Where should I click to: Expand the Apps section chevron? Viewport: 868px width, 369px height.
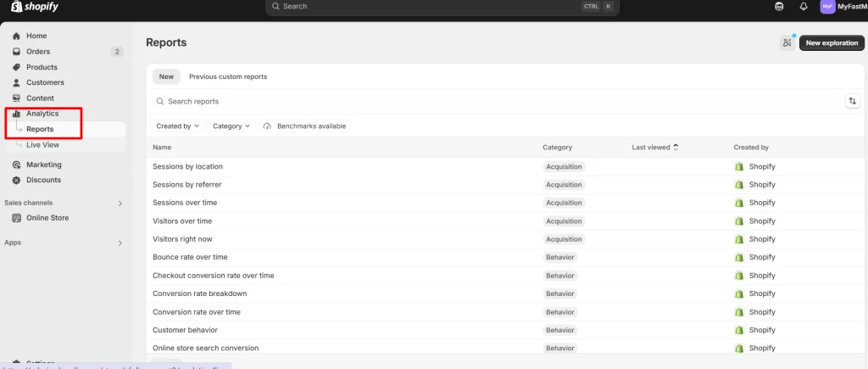click(120, 243)
